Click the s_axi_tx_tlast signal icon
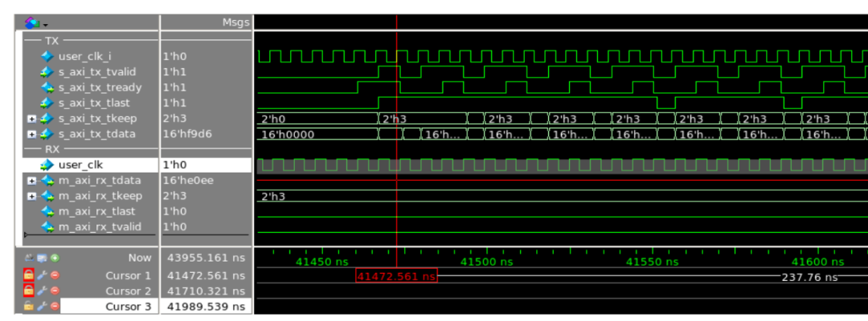 click(47, 103)
